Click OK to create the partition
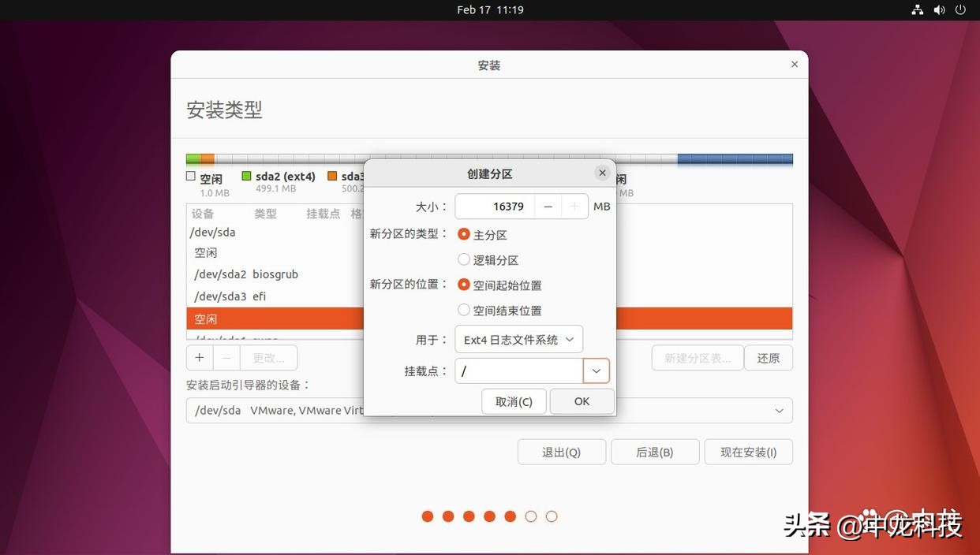Image resolution: width=980 pixels, height=555 pixels. coord(582,401)
